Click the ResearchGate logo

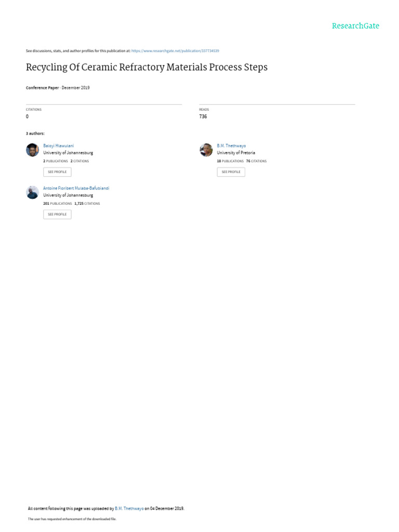click(x=355, y=26)
